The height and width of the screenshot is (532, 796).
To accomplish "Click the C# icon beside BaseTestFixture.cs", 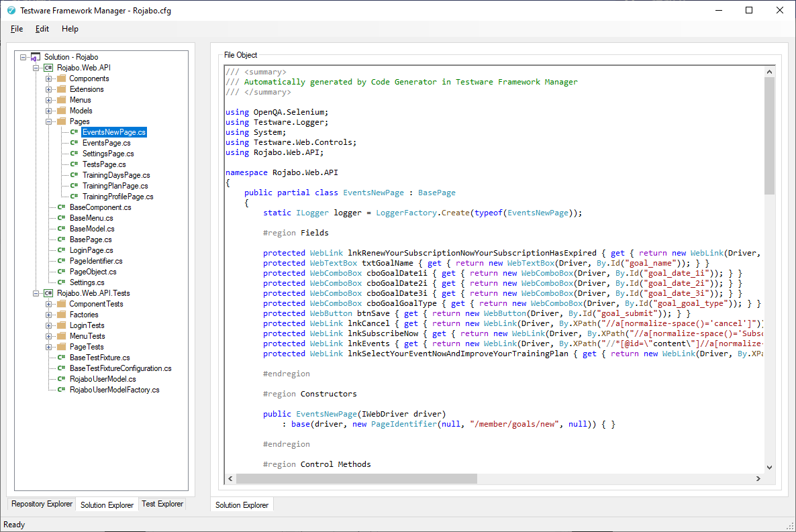I will click(62, 358).
